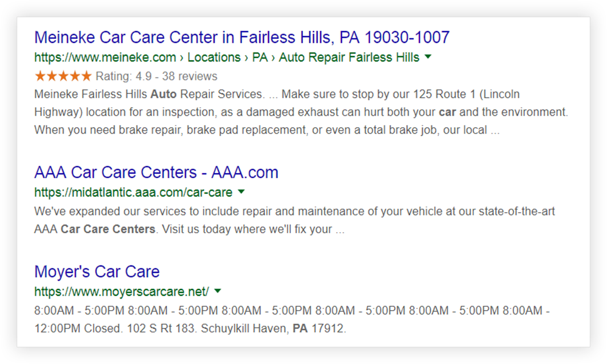
Task: Click the first orange star in the rating
Action: coord(39,75)
